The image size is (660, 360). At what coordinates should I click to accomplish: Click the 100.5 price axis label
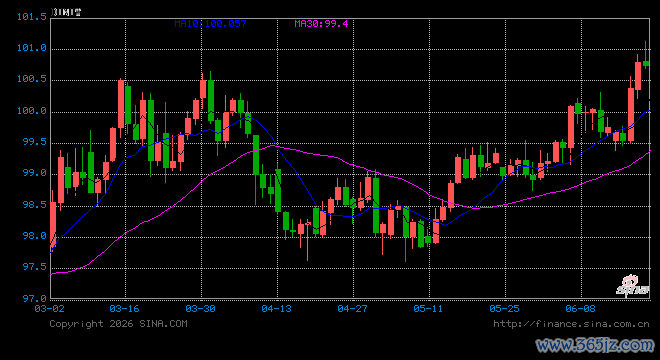[32, 79]
